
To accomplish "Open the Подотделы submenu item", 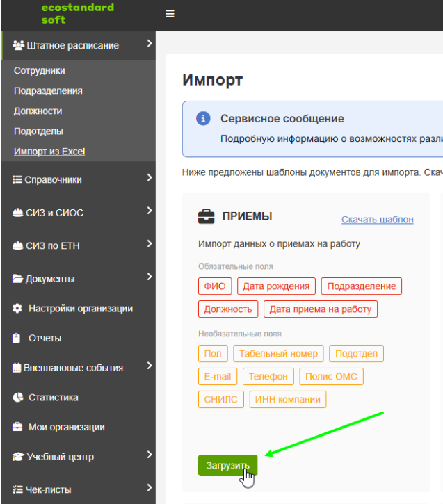I will tap(38, 131).
